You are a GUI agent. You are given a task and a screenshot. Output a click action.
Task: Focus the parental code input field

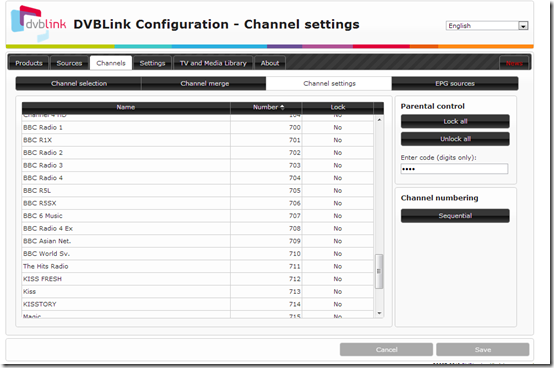tap(454, 169)
